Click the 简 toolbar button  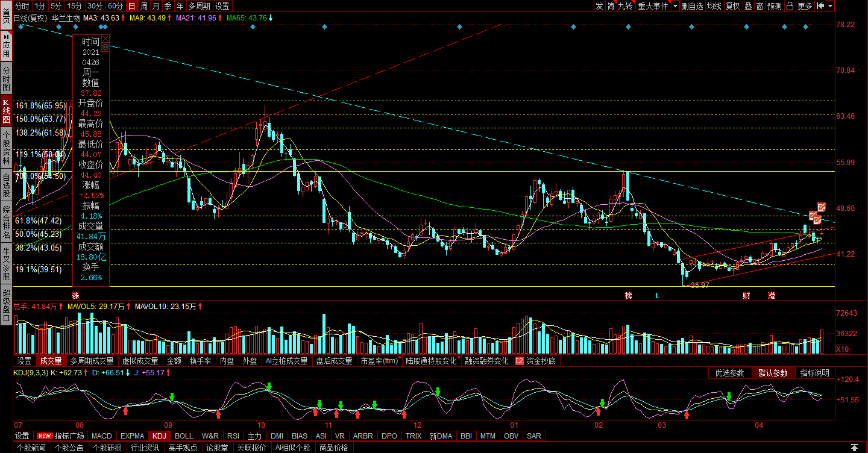pyautogui.click(x=611, y=6)
